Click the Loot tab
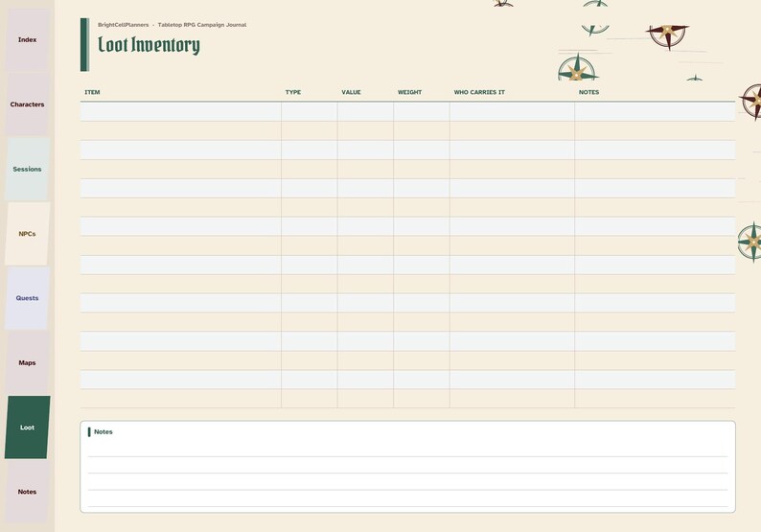Screen dimensions: 761x532 click(27, 428)
